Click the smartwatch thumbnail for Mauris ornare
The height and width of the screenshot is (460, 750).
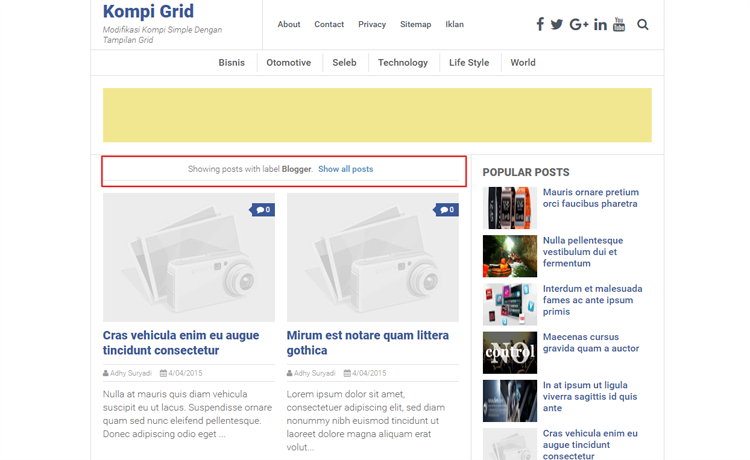pyautogui.click(x=510, y=208)
